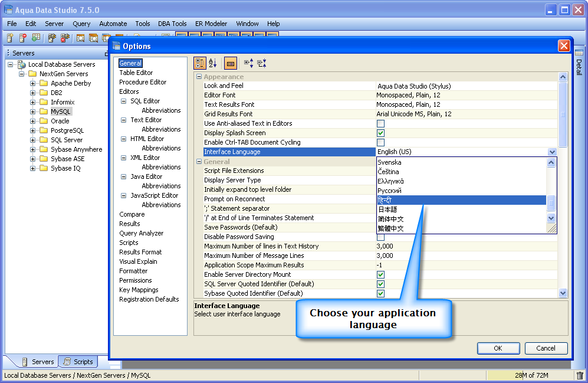The height and width of the screenshot is (383, 588).
Task: Collapse the Local Database Servers node
Action: point(11,64)
